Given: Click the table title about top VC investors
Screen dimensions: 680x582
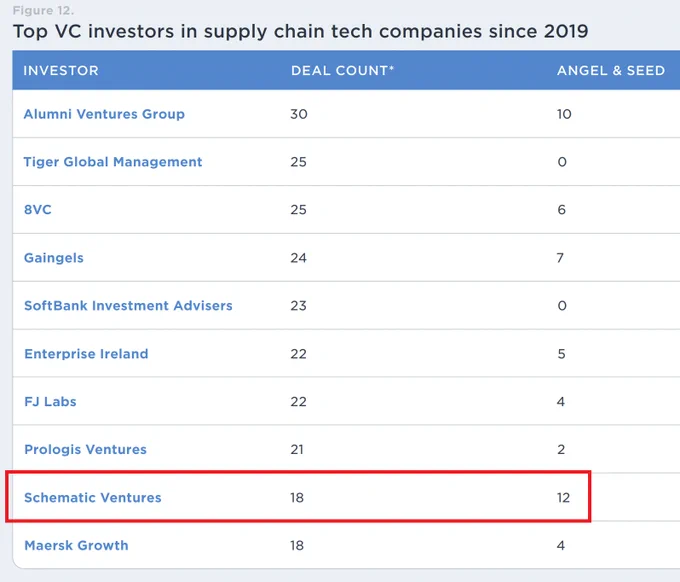Looking at the screenshot, I should coord(301,31).
